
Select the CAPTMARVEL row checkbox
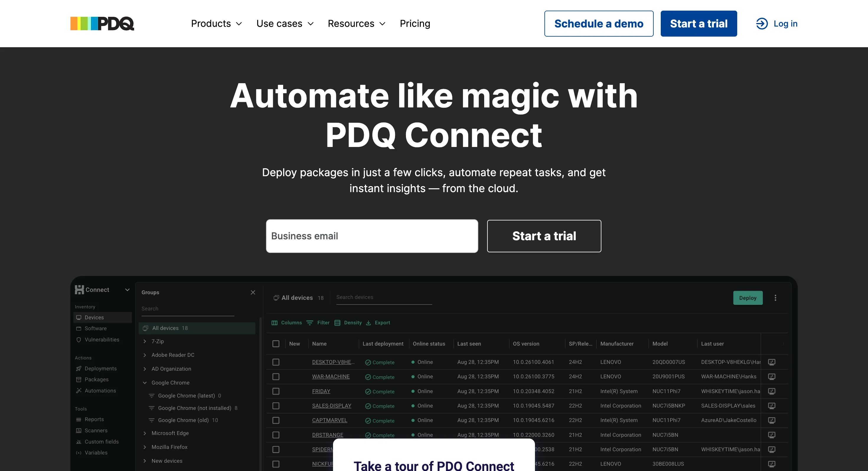coord(276,421)
